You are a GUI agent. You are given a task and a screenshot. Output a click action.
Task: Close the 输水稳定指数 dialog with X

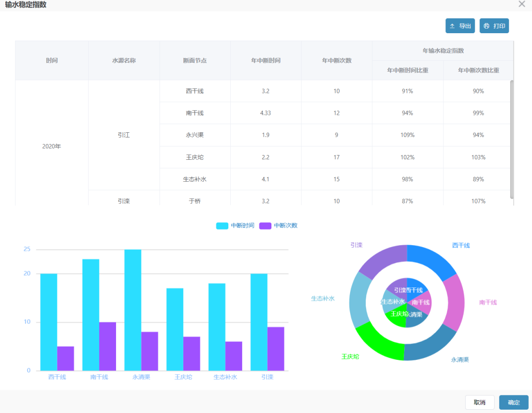(522, 4)
